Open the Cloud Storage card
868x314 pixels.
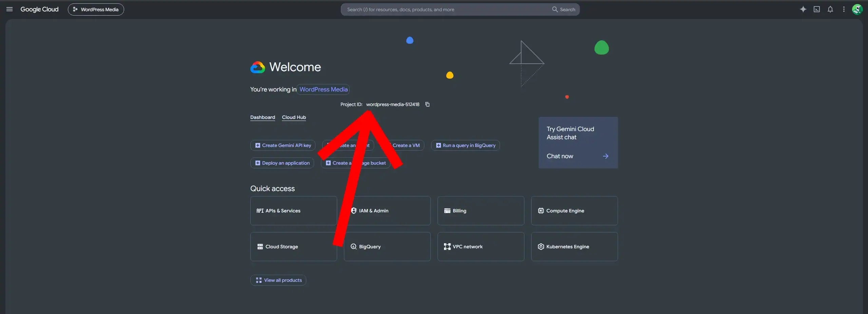(294, 247)
